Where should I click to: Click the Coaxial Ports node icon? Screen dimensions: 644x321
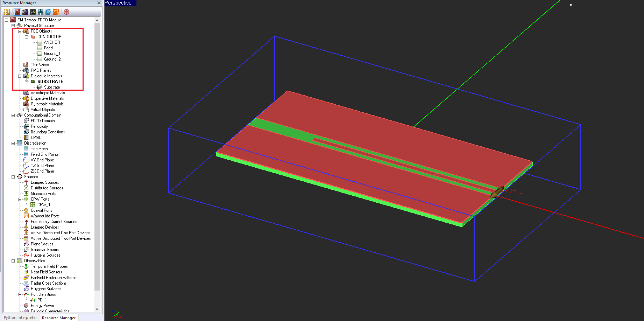(26, 210)
